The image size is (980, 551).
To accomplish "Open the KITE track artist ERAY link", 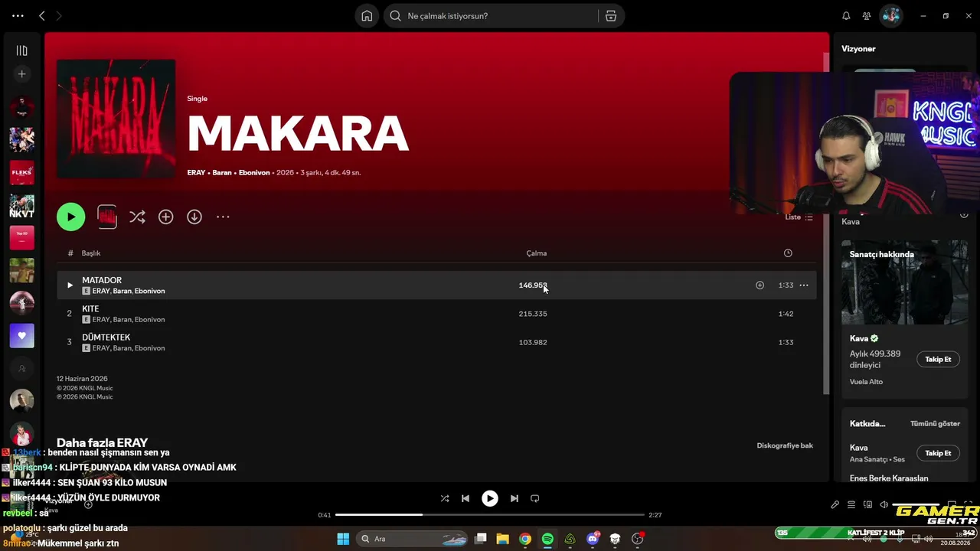I will coord(101,320).
